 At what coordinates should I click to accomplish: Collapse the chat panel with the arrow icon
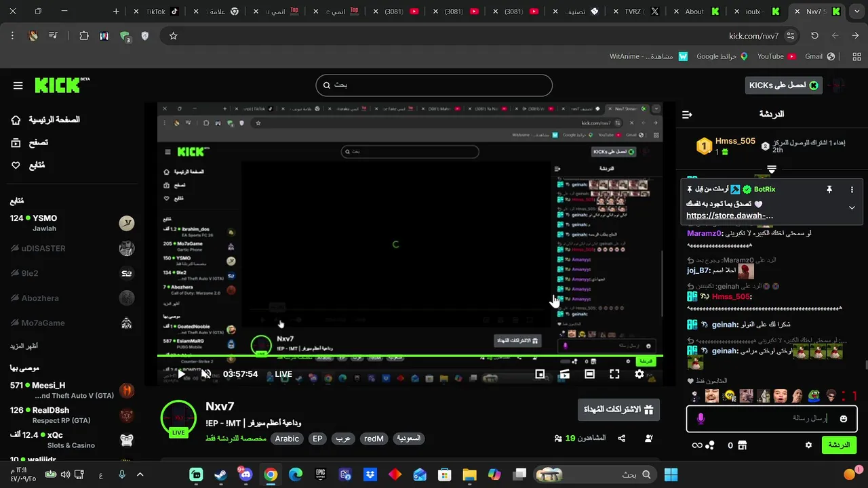(x=687, y=115)
